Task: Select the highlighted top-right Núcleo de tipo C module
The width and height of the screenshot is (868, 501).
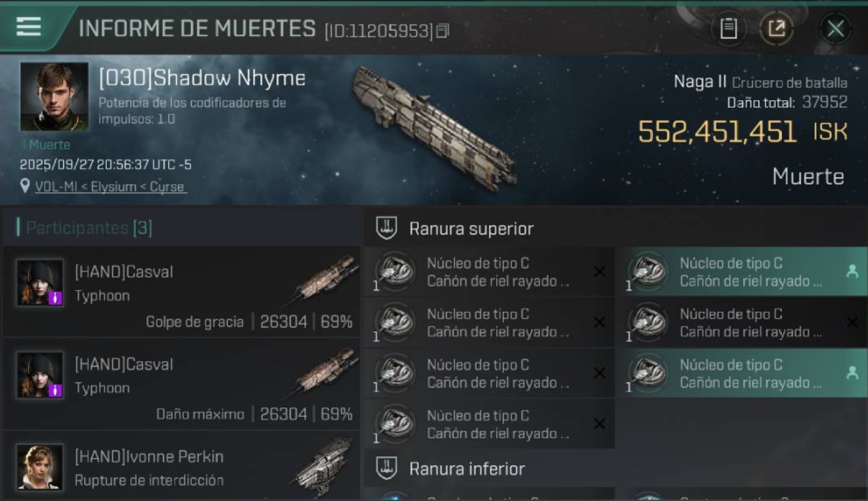Action: [742, 272]
